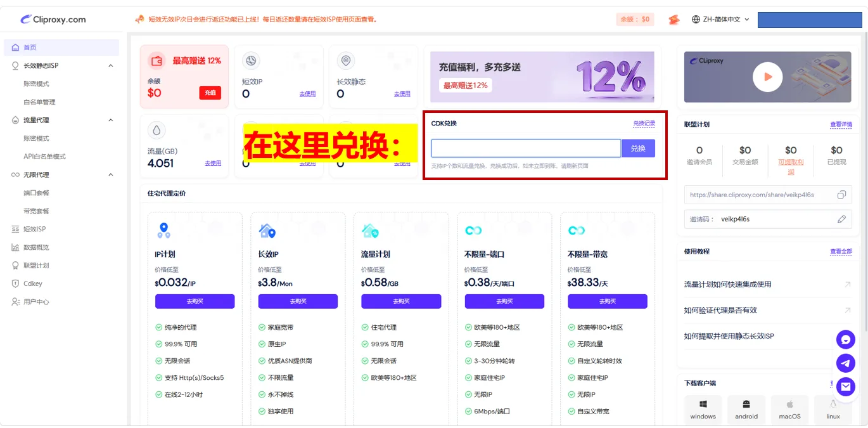Open tutorial 流量计划如何快速集成使用
Image resolution: width=868 pixels, height=428 pixels.
point(727,285)
